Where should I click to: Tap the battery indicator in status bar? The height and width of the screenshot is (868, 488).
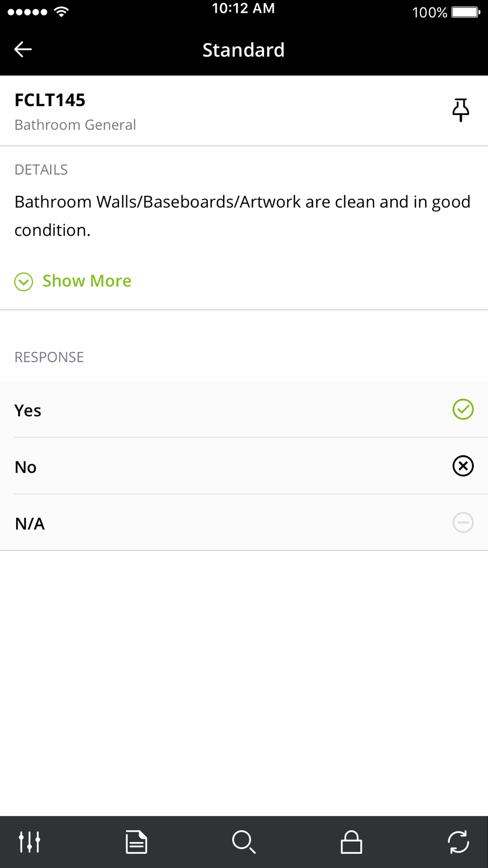pos(465,12)
